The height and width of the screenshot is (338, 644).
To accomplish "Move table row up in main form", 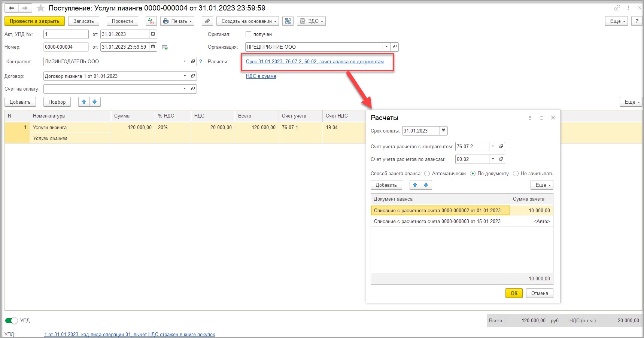I will coord(84,102).
